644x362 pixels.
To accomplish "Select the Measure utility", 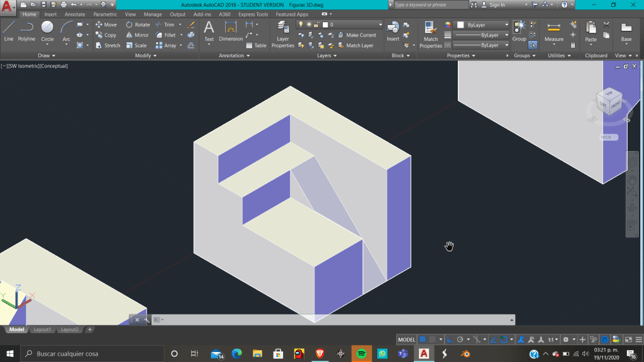I will (x=553, y=31).
